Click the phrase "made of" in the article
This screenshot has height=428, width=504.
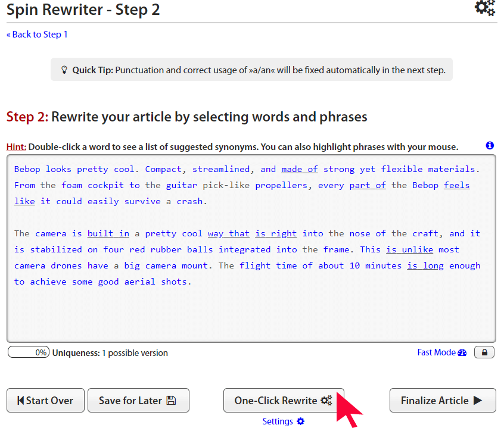pos(299,169)
